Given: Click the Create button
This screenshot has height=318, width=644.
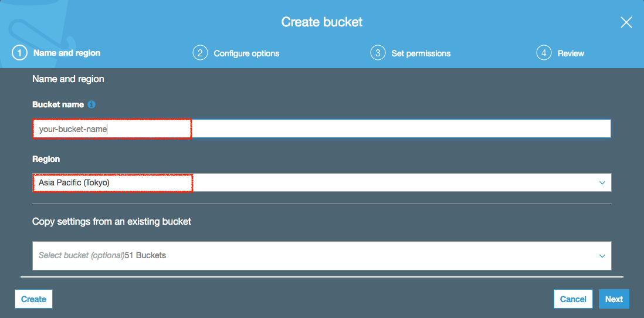Looking at the screenshot, I should 33,299.
